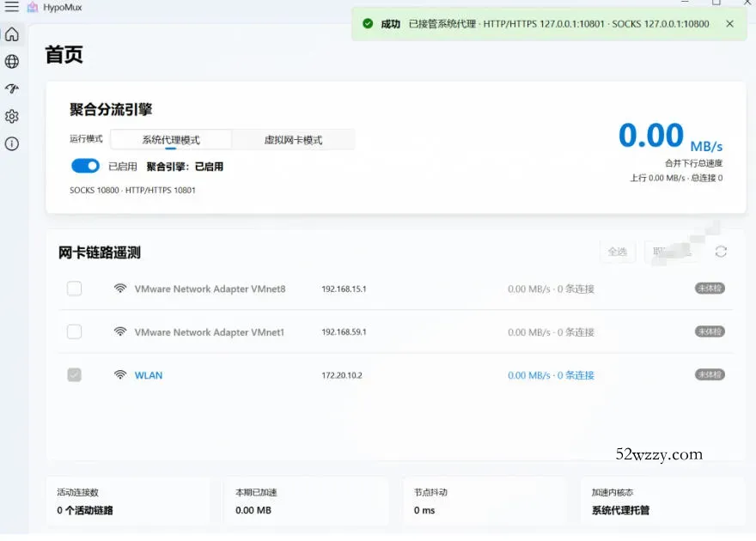
Task: Click the WLAN status badge
Action: [710, 374]
